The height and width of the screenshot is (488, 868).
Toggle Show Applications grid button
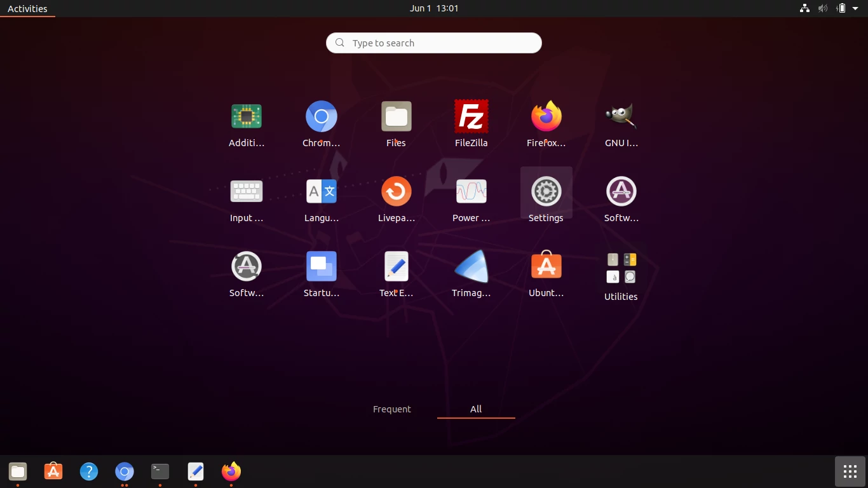point(850,471)
